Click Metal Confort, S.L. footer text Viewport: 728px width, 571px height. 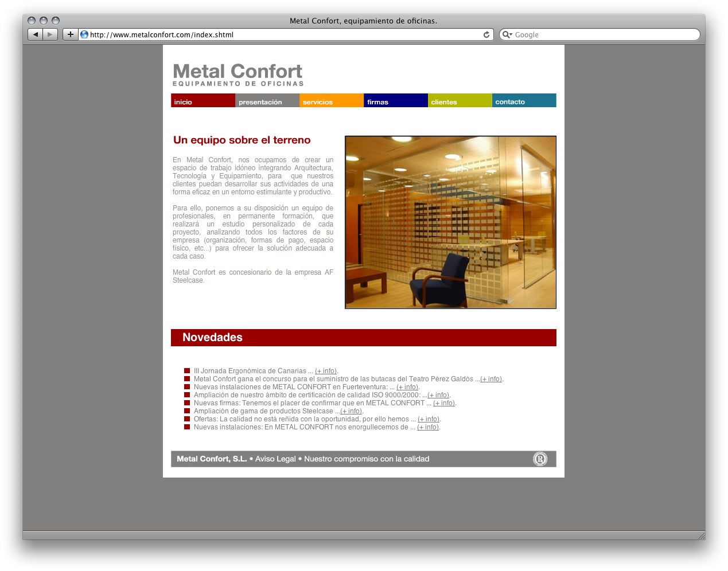tap(212, 459)
